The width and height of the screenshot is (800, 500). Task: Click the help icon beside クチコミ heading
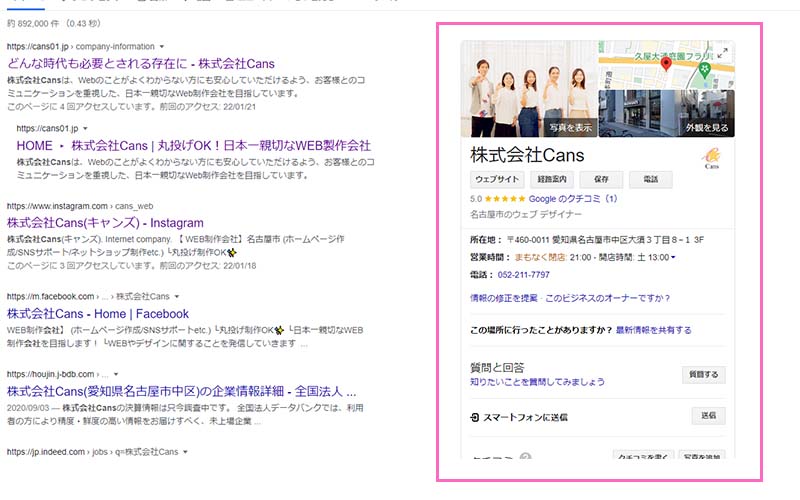coord(525,459)
